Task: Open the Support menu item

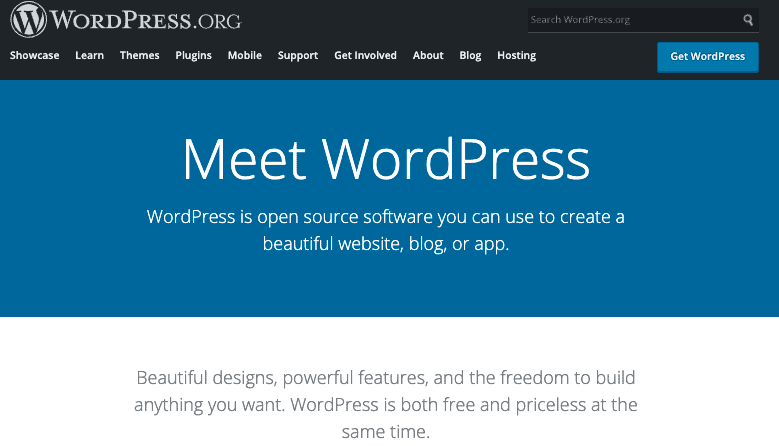Action: pos(298,56)
